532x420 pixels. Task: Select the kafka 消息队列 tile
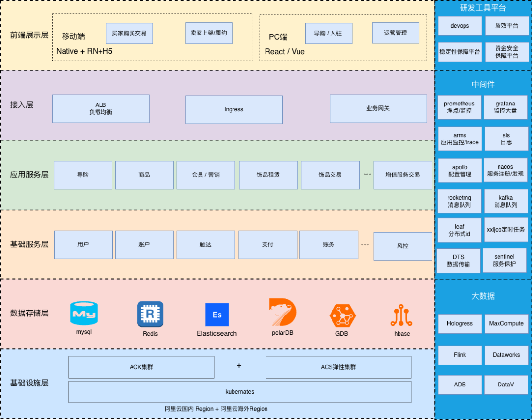point(505,201)
